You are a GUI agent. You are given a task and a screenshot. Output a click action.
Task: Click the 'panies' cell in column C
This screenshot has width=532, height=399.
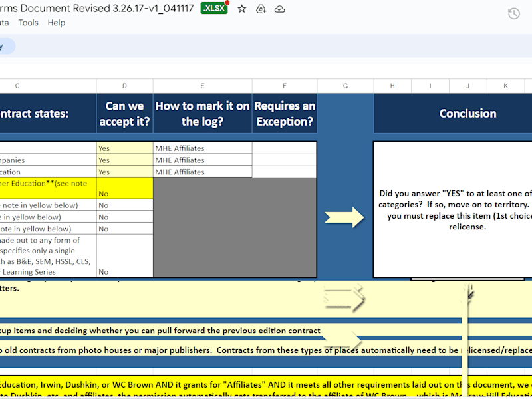click(x=48, y=160)
